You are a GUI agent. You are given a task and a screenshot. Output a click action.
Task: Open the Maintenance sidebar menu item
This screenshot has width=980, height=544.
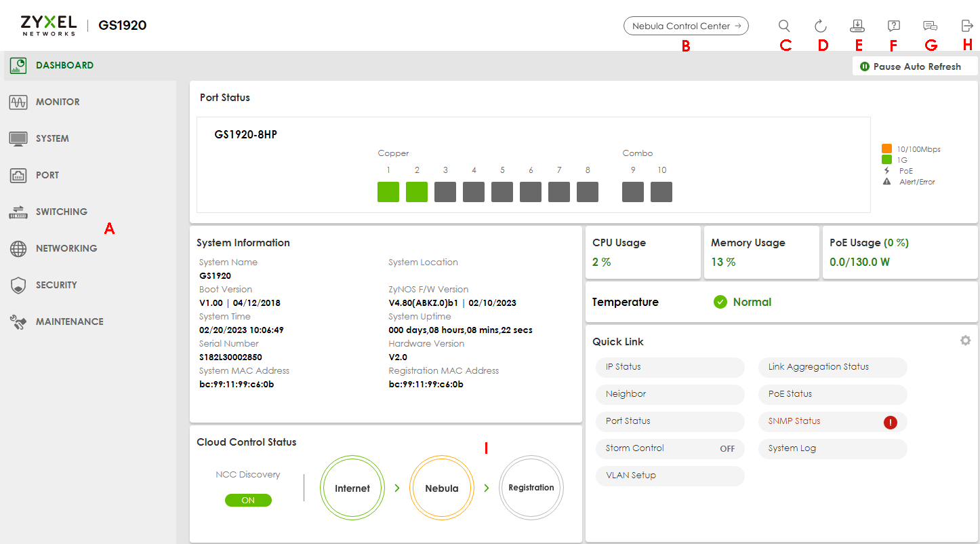click(69, 322)
